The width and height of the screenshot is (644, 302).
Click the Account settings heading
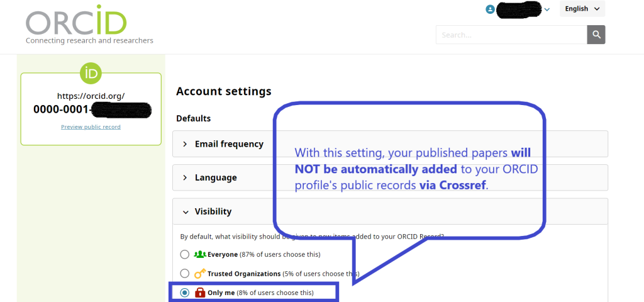point(224,91)
